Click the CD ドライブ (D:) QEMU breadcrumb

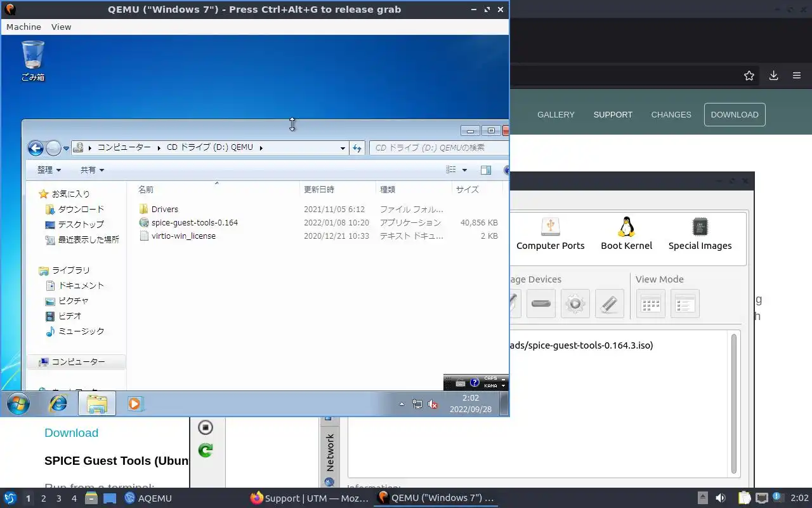[209, 147]
